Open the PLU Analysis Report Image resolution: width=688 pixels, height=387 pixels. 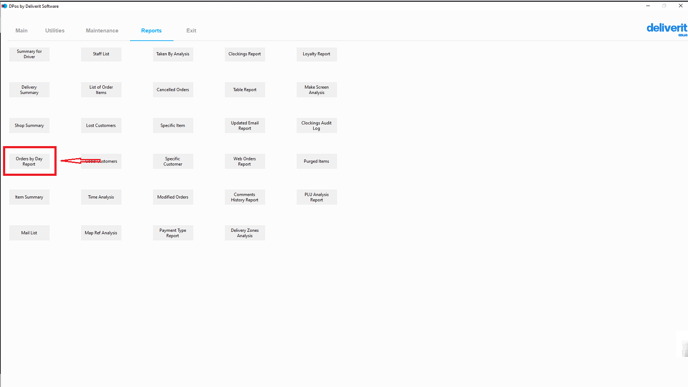tap(316, 197)
